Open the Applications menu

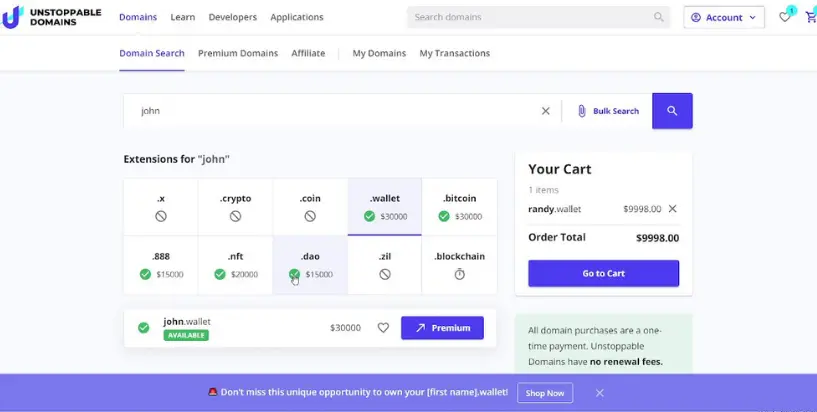(297, 17)
